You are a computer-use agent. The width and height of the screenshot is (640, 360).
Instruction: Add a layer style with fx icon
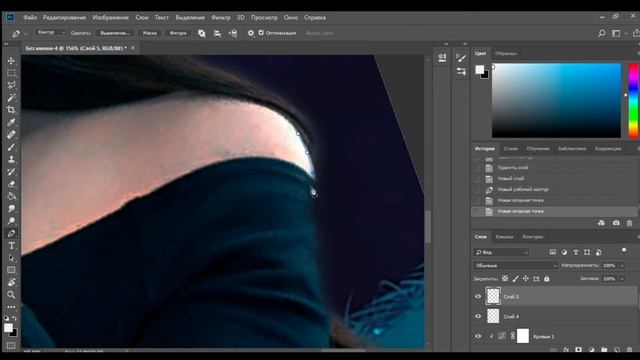click(x=566, y=349)
